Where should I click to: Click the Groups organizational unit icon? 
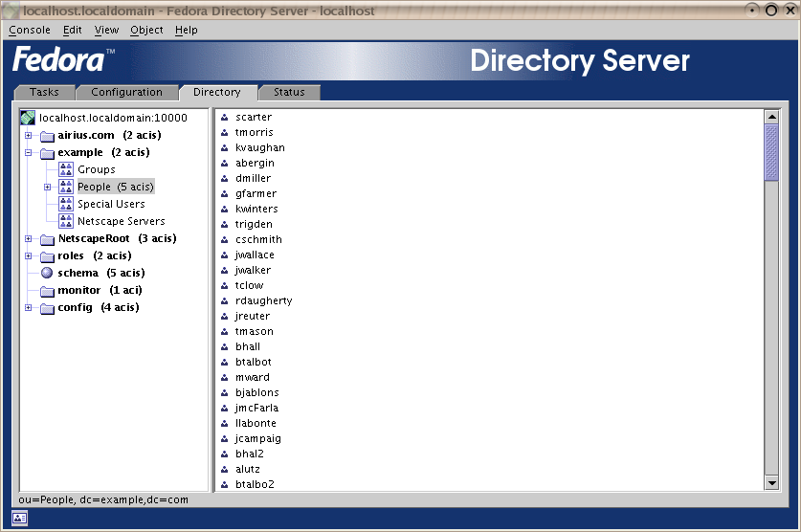tap(66, 169)
